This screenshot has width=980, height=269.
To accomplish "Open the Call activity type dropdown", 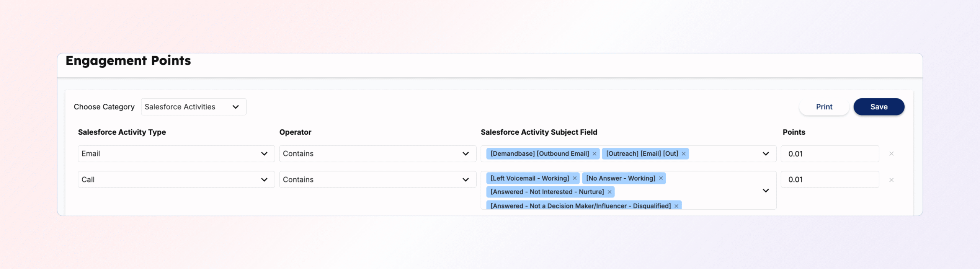I will pos(176,179).
